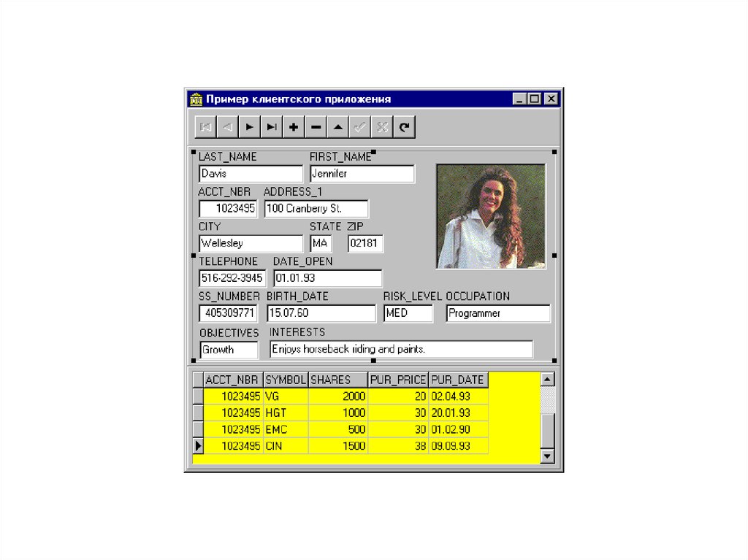Viewport: 748px width, 560px height.
Task: Click the CITY field containing Wellesley
Action: tap(251, 243)
